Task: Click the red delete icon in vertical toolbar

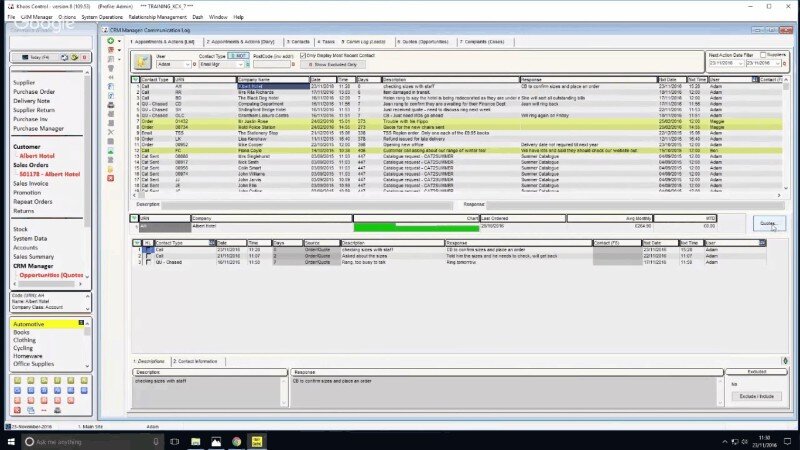Action: pyautogui.click(x=111, y=49)
